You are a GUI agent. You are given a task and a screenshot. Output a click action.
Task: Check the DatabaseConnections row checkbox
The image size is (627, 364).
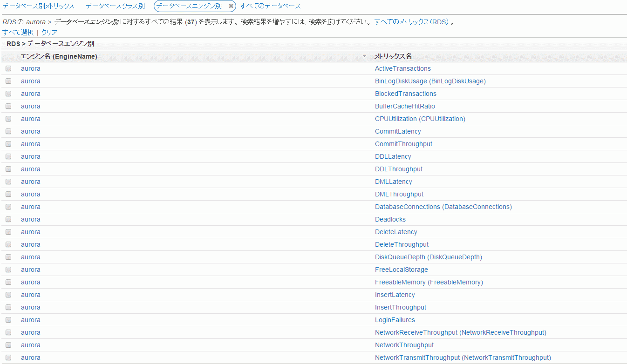coord(8,207)
